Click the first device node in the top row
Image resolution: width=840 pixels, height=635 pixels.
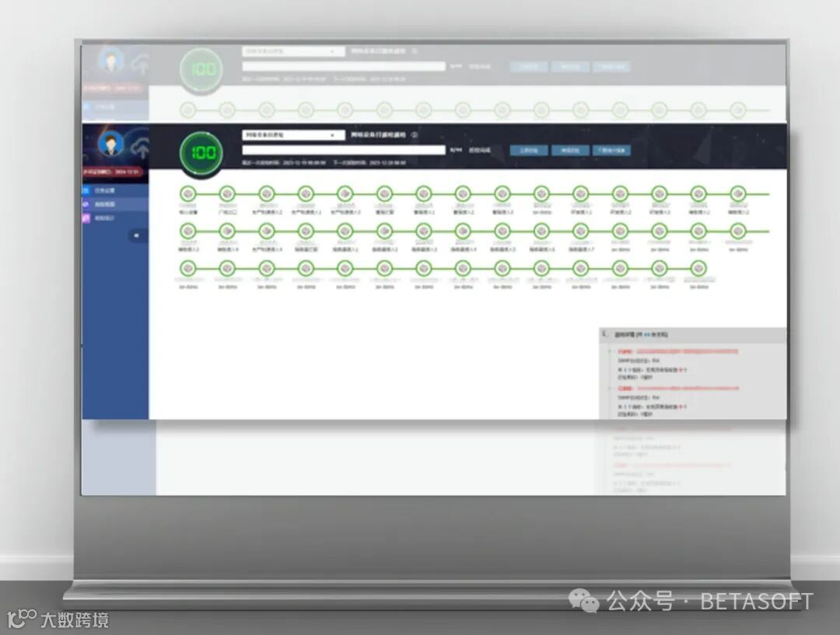187,194
